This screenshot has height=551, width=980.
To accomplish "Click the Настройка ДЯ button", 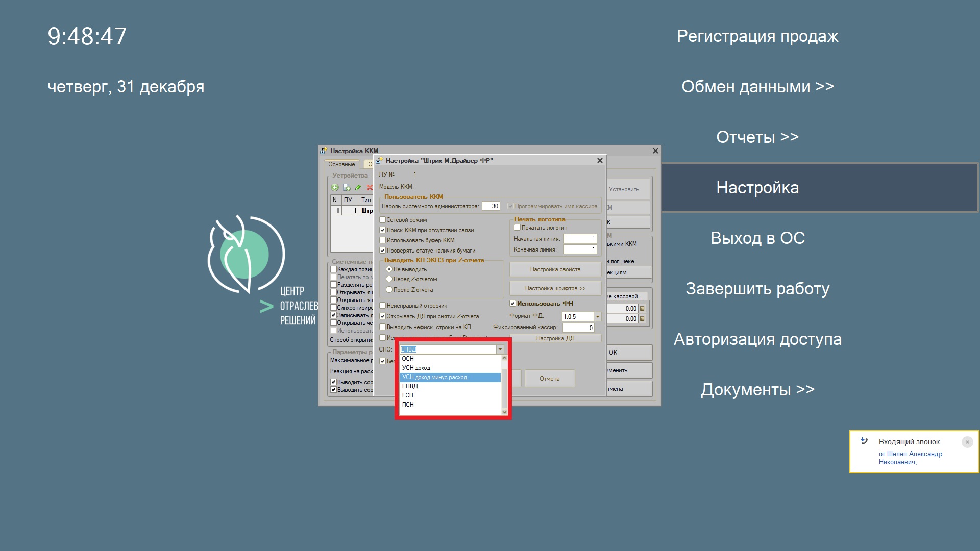I will point(555,338).
